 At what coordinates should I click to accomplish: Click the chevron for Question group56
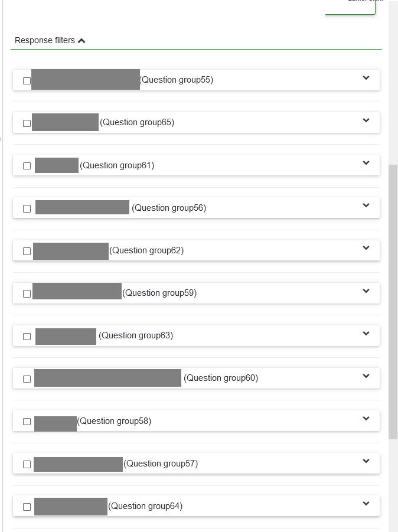point(366,205)
